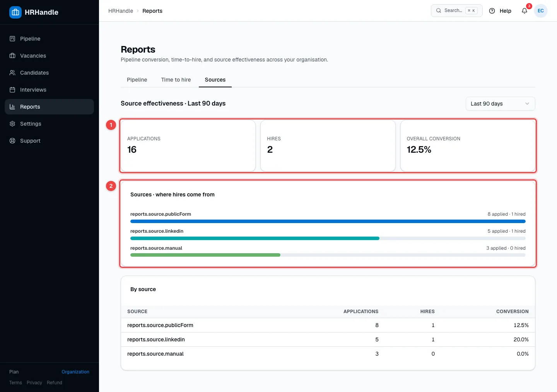The height and width of the screenshot is (392, 557).
Task: Click the Applications card showing 16
Action: tap(188, 146)
